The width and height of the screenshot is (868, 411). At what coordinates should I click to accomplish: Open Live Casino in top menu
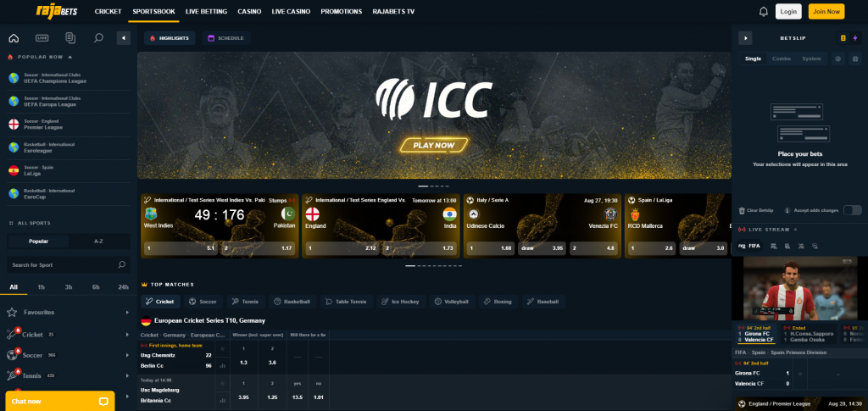click(x=292, y=12)
